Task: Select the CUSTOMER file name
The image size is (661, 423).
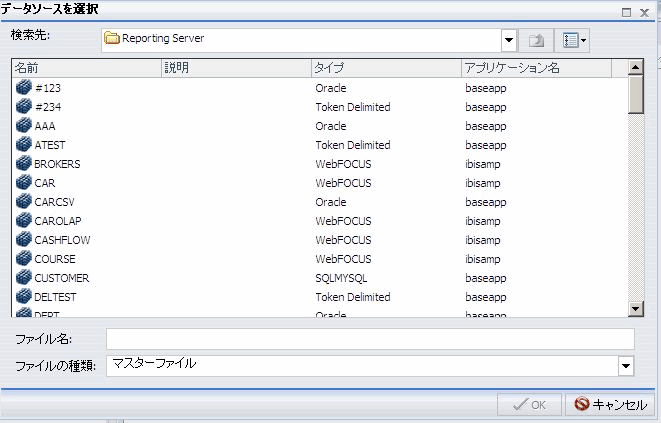Action: click(62, 278)
